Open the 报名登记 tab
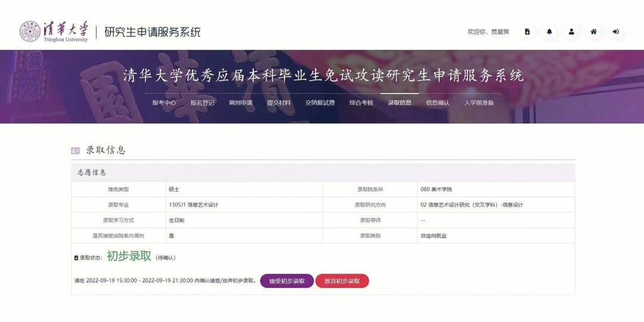Screen dimensions: 644x322 click(x=203, y=103)
